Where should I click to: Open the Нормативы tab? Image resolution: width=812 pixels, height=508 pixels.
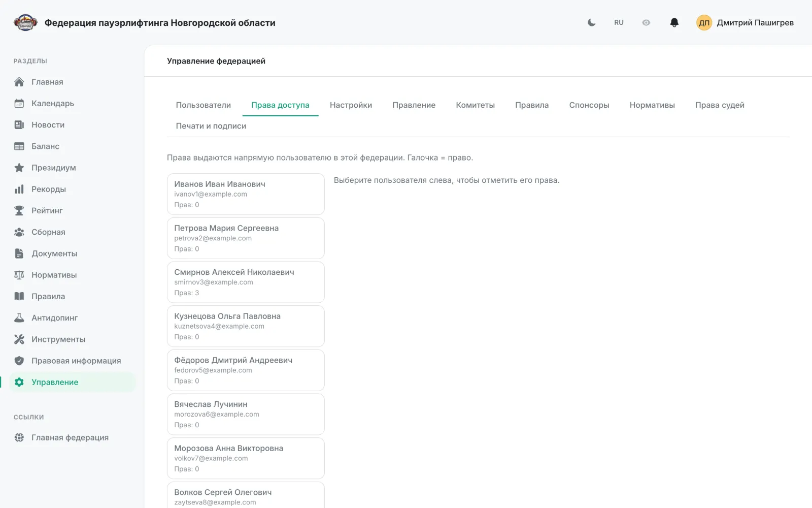click(652, 105)
